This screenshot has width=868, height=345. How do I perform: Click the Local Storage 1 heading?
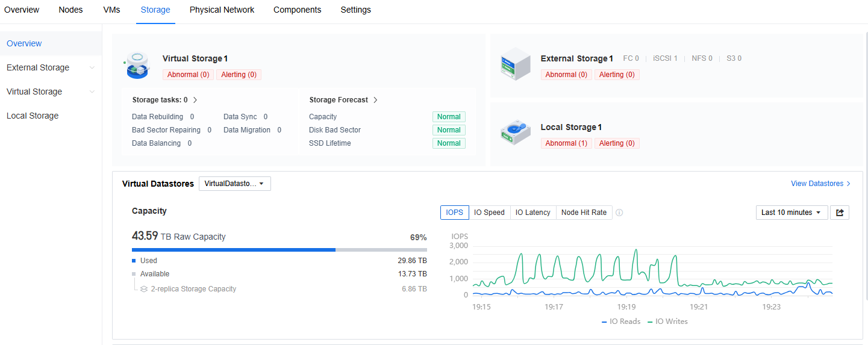pos(571,127)
